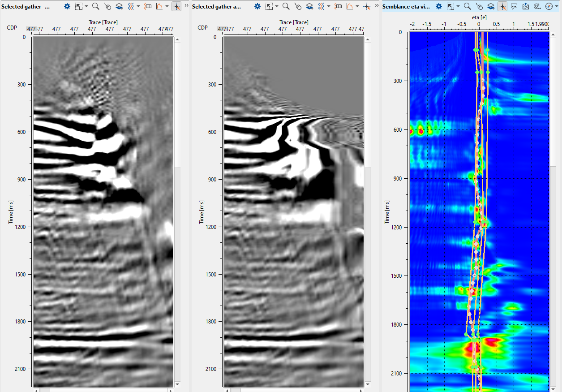562x392 pixels.
Task: Expand wiggle display dropdown in first gather panel
Action: pos(138,6)
